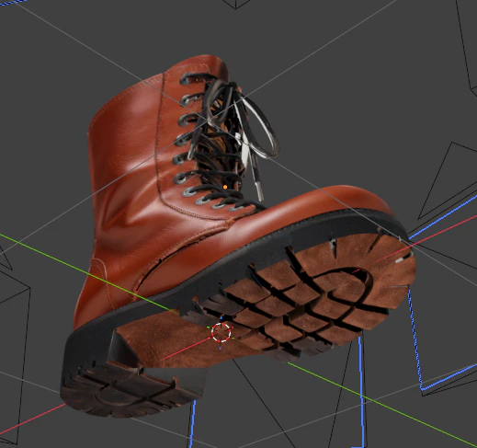The width and height of the screenshot is (477, 448).
Task: Select the blue vertical camera edge below the sole
Action: (x=361, y=389)
